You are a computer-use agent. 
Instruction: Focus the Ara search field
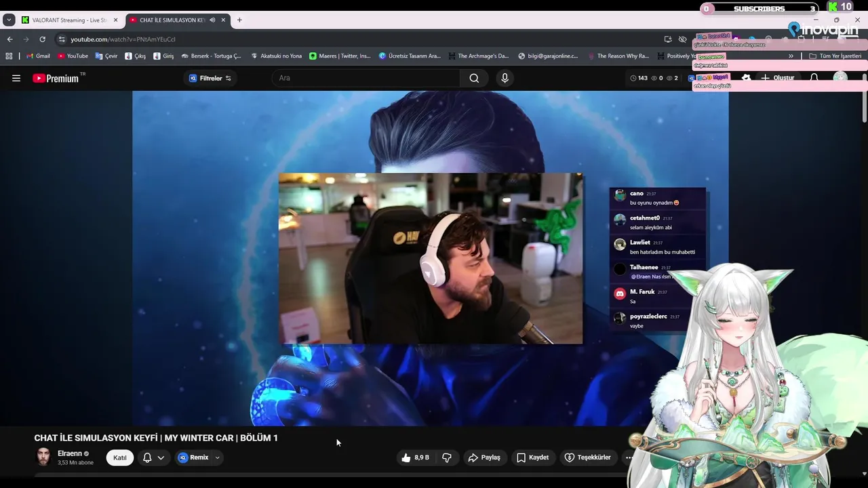tap(366, 78)
